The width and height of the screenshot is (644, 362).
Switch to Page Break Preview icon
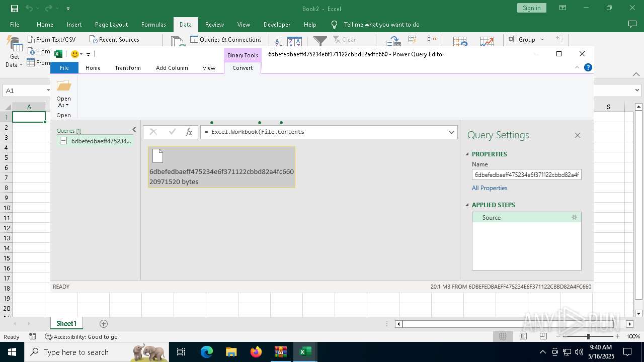click(543, 336)
